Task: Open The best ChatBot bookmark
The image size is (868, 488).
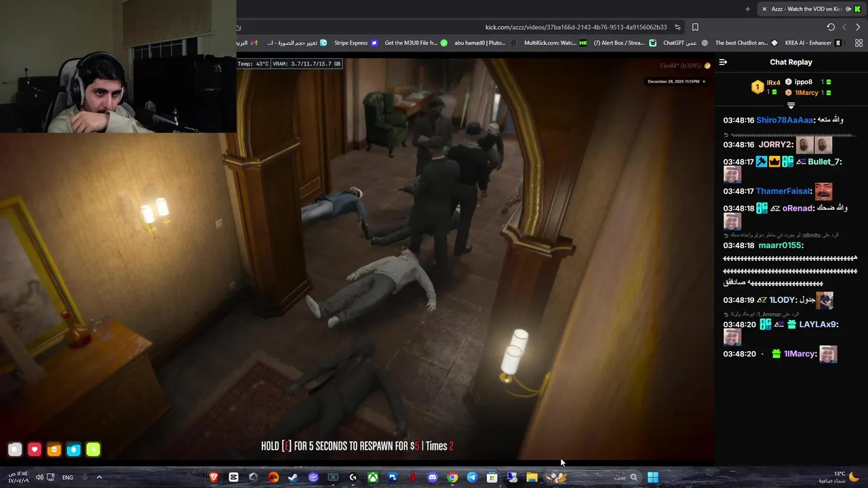Action: pos(746,43)
